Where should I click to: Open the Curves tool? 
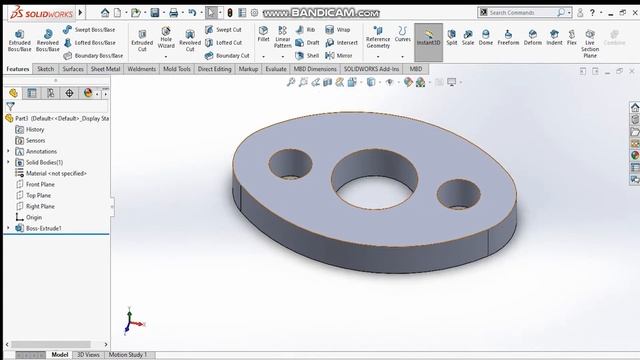(x=402, y=34)
